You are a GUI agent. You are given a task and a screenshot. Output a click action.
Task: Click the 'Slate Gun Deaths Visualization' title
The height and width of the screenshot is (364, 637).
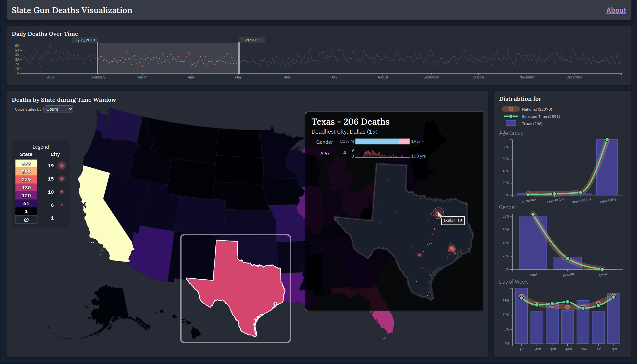[x=72, y=10]
